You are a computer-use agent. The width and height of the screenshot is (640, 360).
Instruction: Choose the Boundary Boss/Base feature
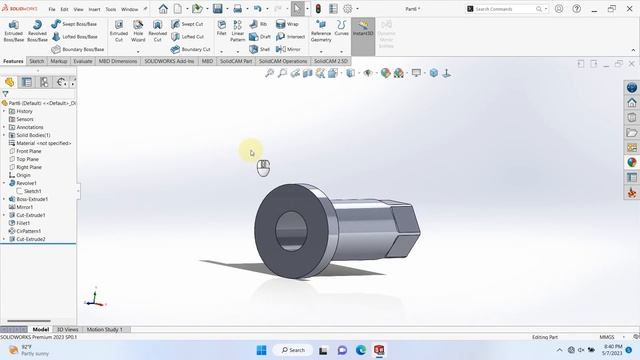pos(78,49)
